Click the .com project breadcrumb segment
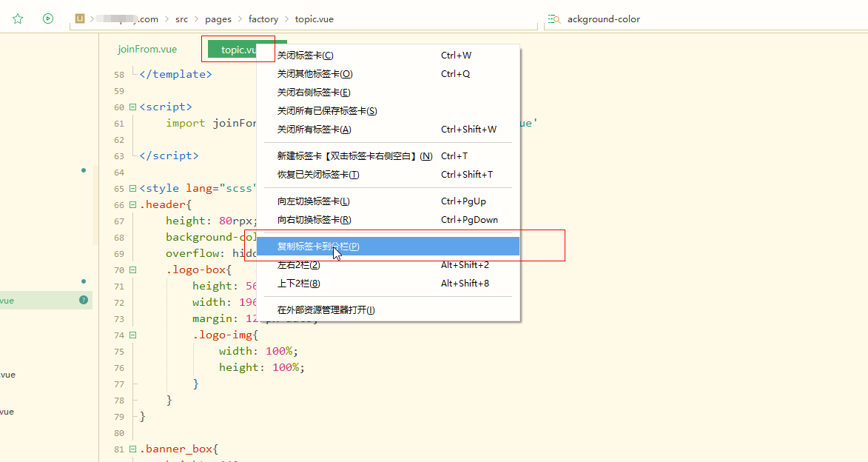868x462 pixels. pos(127,19)
